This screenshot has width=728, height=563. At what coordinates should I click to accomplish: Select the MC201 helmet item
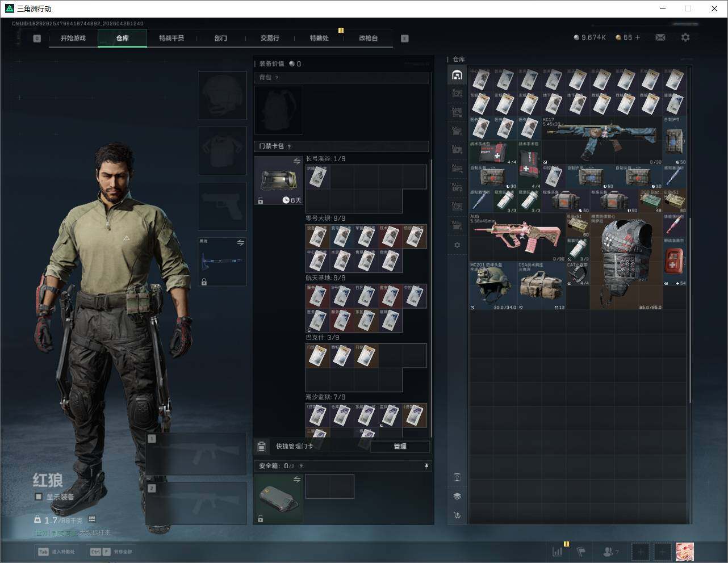pyautogui.click(x=493, y=285)
